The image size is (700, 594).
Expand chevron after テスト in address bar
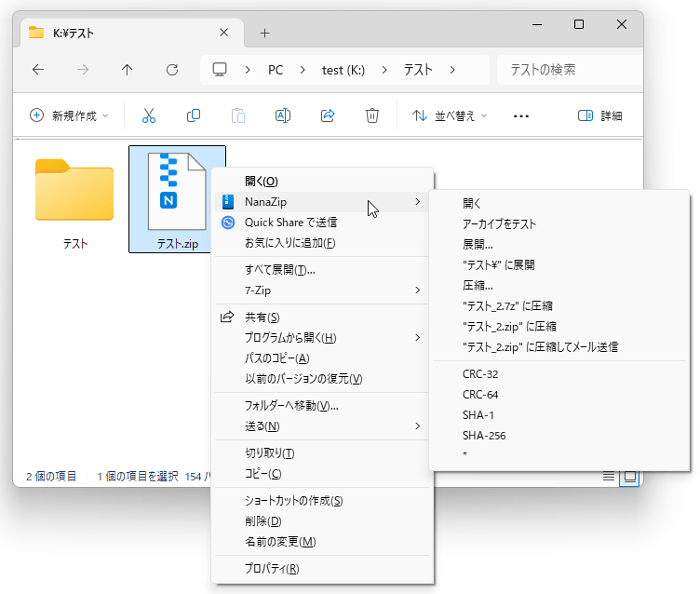452,70
